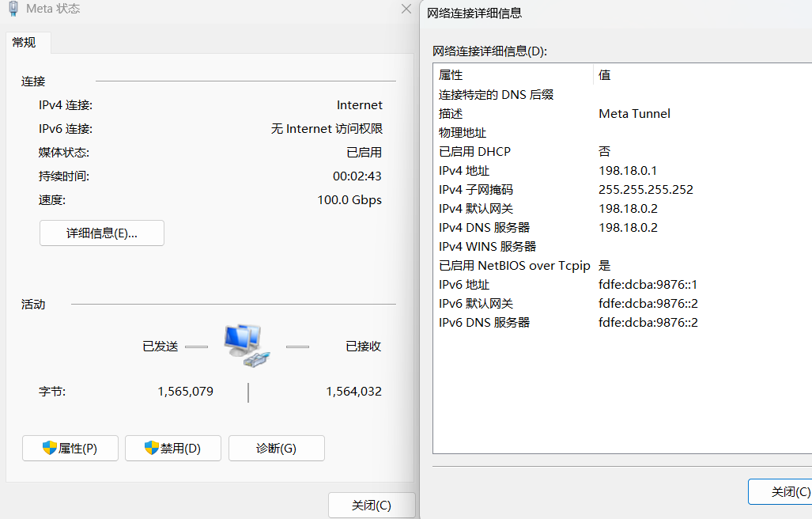
Task: Select the 常规 tab
Action: pos(25,43)
